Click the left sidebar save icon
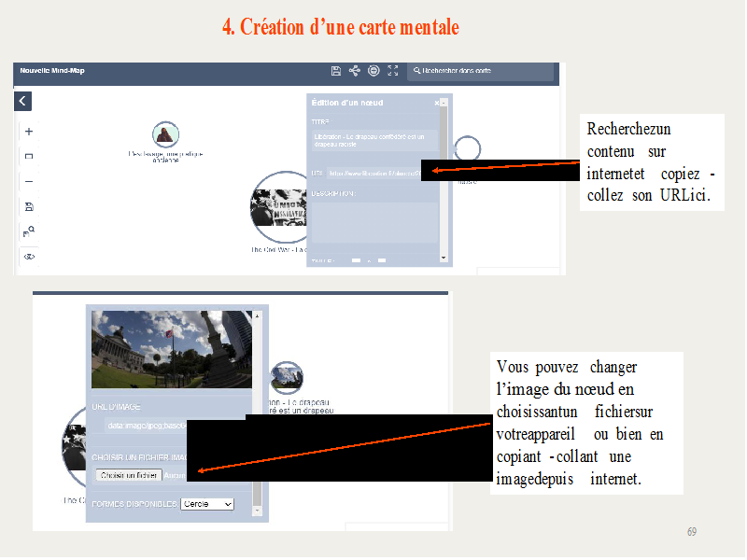747x560 pixels. click(29, 206)
